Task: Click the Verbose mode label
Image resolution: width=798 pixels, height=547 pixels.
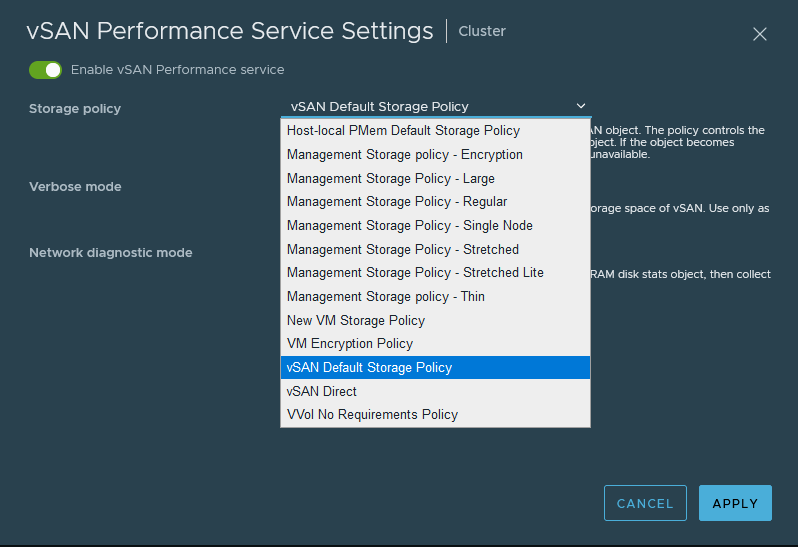Action: (x=75, y=187)
